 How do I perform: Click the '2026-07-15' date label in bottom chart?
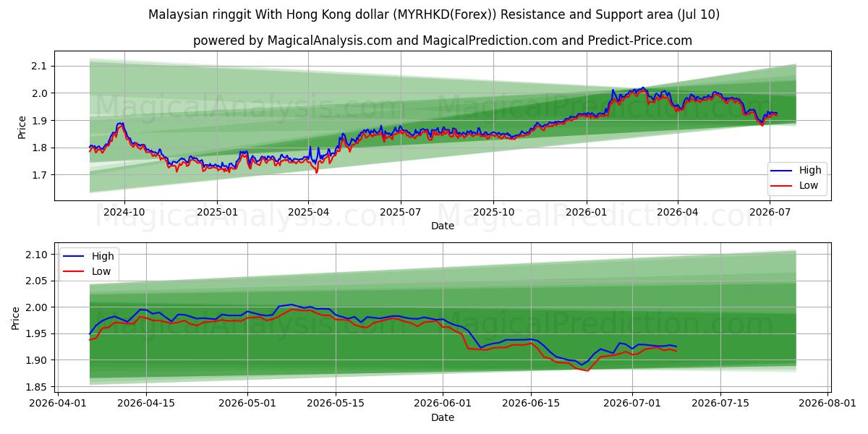tap(720, 403)
